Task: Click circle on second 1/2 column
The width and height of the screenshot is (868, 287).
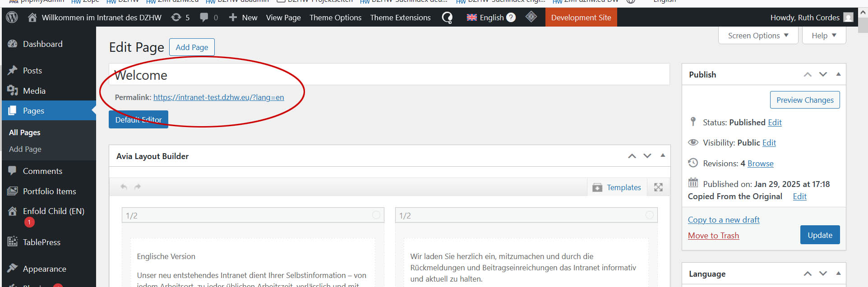Action: pyautogui.click(x=649, y=215)
